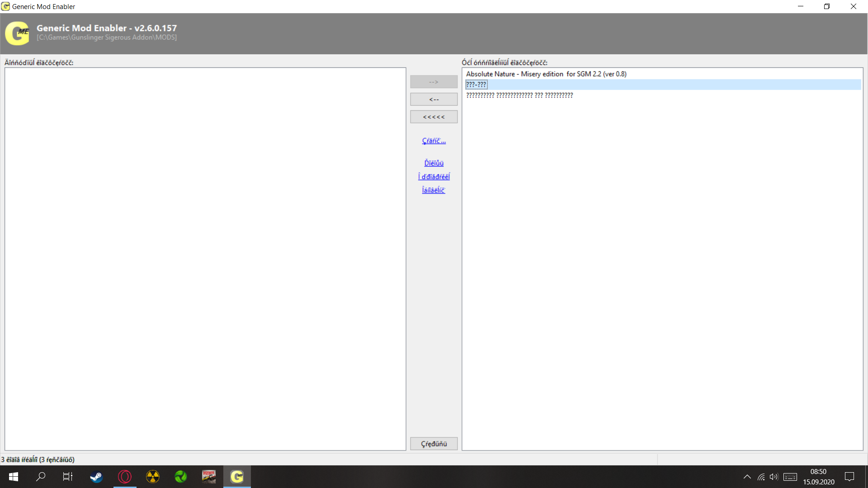
Task: Click the radiation symbol taskbar icon
Action: tap(153, 477)
